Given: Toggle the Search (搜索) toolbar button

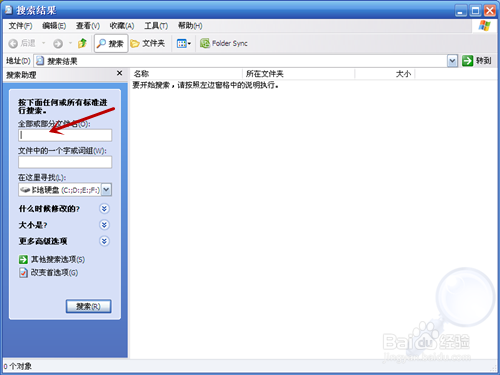Looking at the screenshot, I should 111,43.
